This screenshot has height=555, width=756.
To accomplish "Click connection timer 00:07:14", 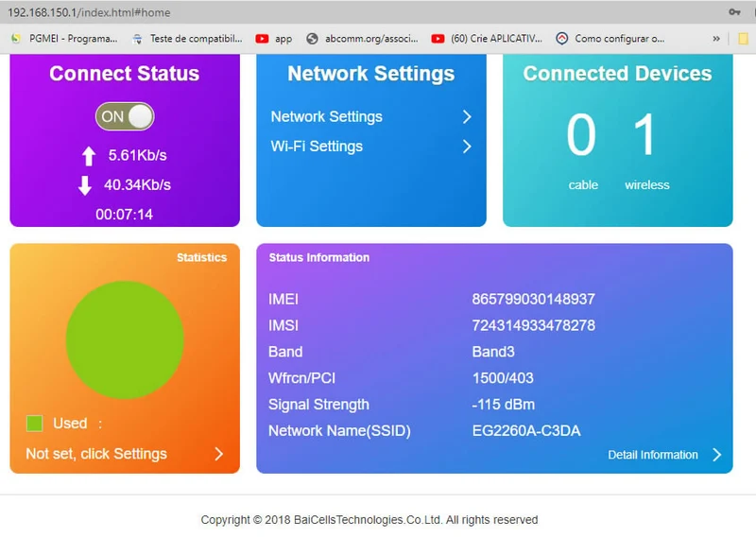I will [x=125, y=214].
